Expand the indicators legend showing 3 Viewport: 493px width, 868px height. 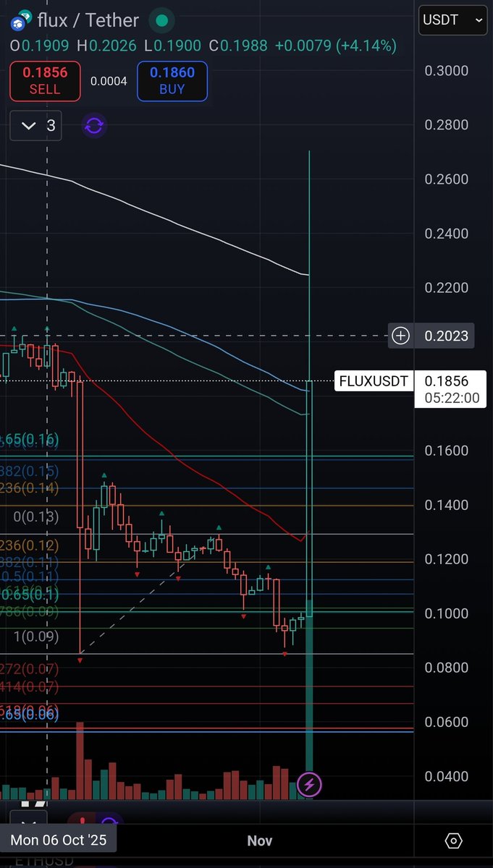pyautogui.click(x=36, y=126)
